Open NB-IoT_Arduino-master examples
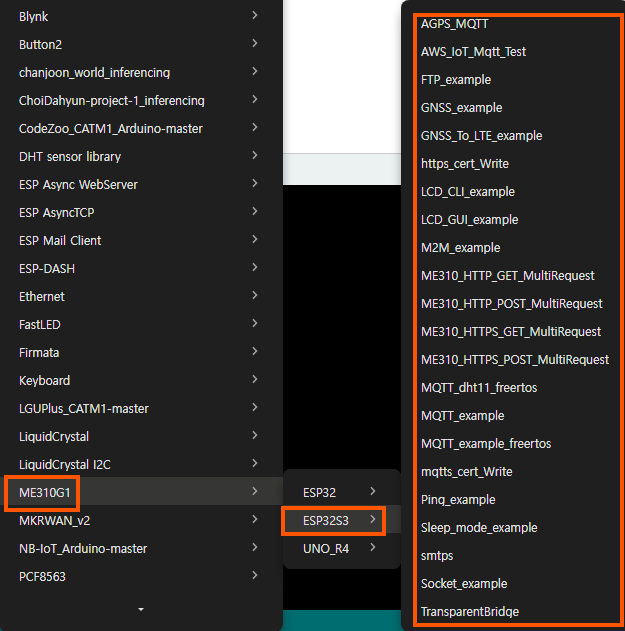Viewport: 625px width, 631px height. 141,549
